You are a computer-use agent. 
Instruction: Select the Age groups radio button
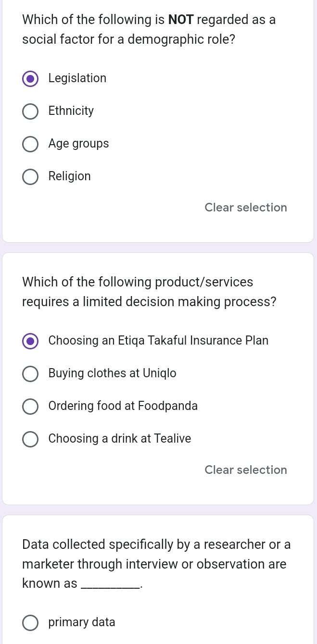[x=31, y=144]
